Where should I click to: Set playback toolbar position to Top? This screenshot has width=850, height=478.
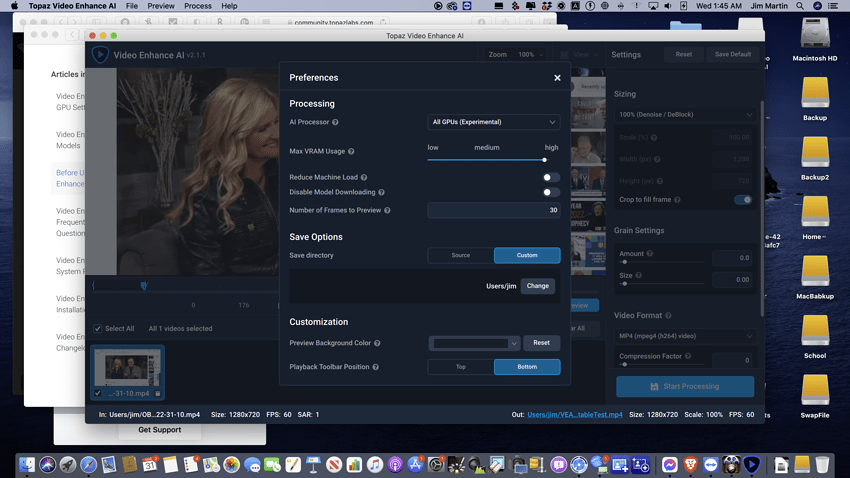[461, 367]
